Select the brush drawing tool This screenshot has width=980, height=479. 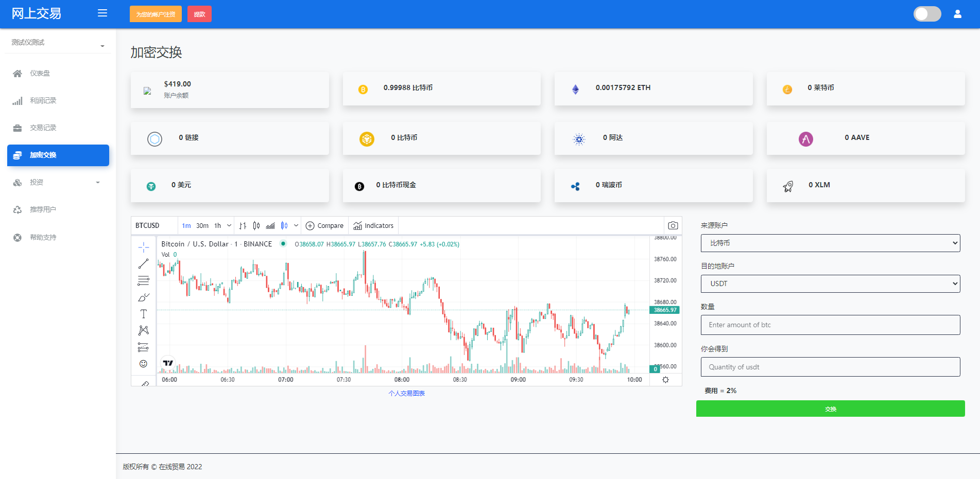pos(143,297)
